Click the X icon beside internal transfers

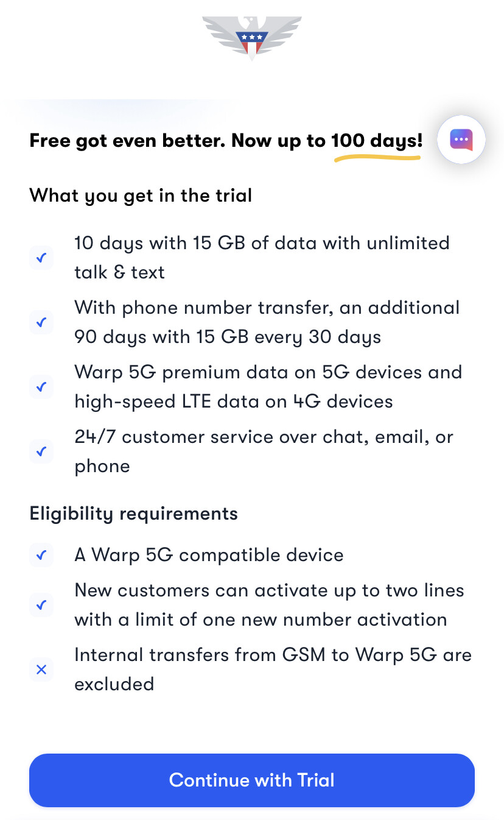(x=41, y=670)
